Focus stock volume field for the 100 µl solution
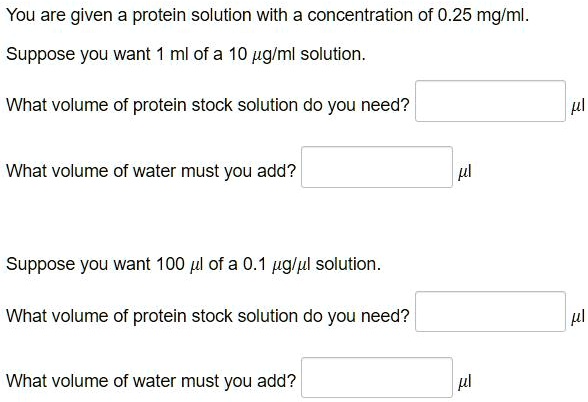This screenshot has width=588, height=402. (490, 312)
